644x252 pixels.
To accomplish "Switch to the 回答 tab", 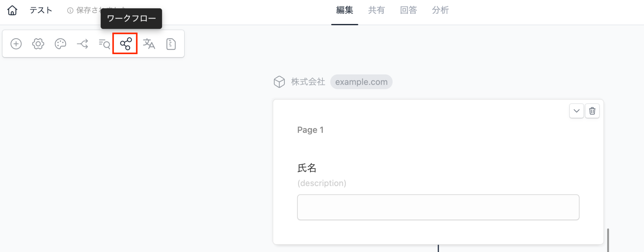I will pos(408,10).
